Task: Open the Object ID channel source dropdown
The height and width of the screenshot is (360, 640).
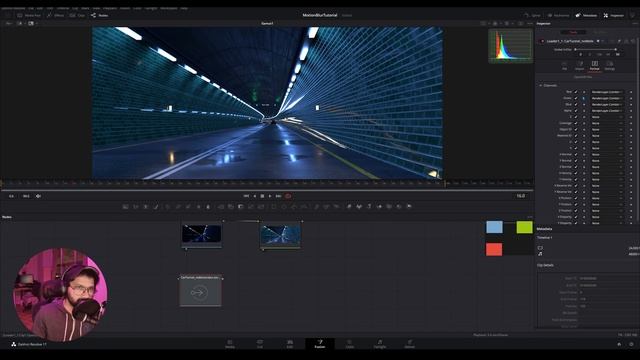Action: tap(607, 129)
